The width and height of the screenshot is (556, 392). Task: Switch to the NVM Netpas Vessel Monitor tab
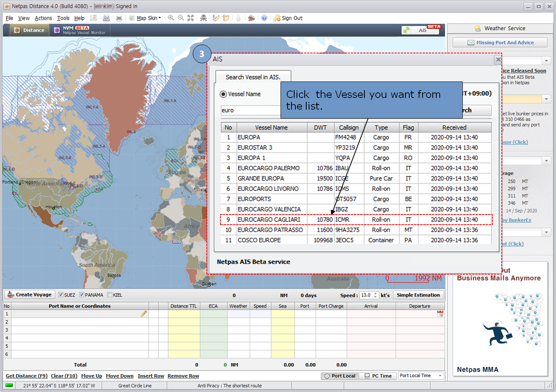pyautogui.click(x=80, y=30)
